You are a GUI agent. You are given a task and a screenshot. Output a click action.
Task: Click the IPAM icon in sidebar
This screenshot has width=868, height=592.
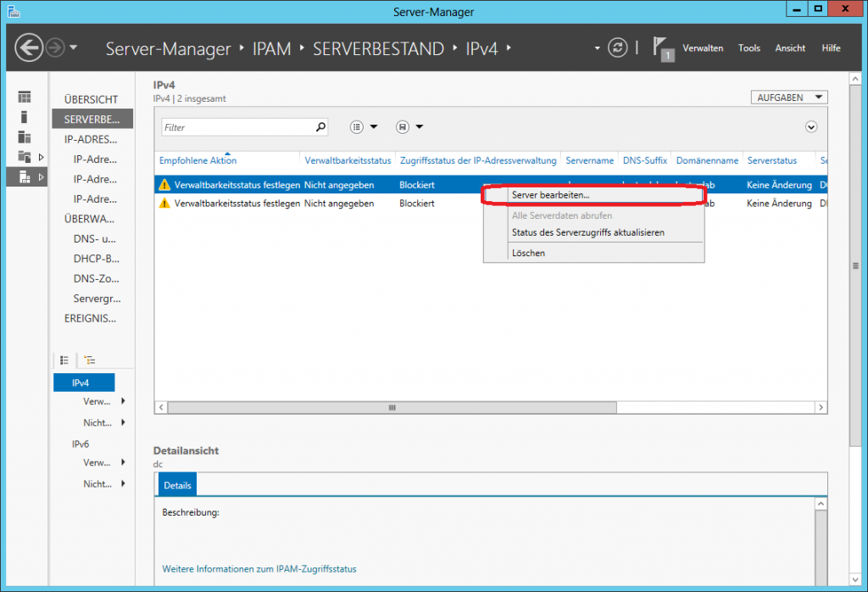click(25, 176)
